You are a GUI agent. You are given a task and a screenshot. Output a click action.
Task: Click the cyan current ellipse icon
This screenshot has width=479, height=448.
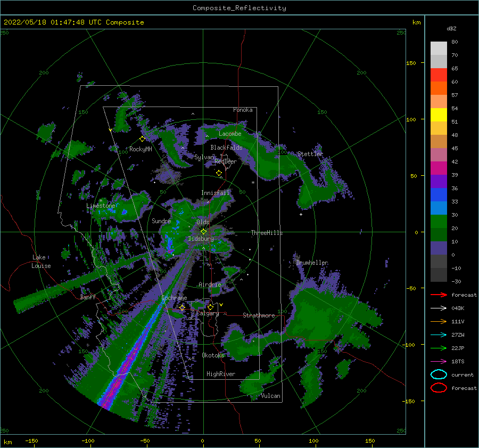[439, 374]
